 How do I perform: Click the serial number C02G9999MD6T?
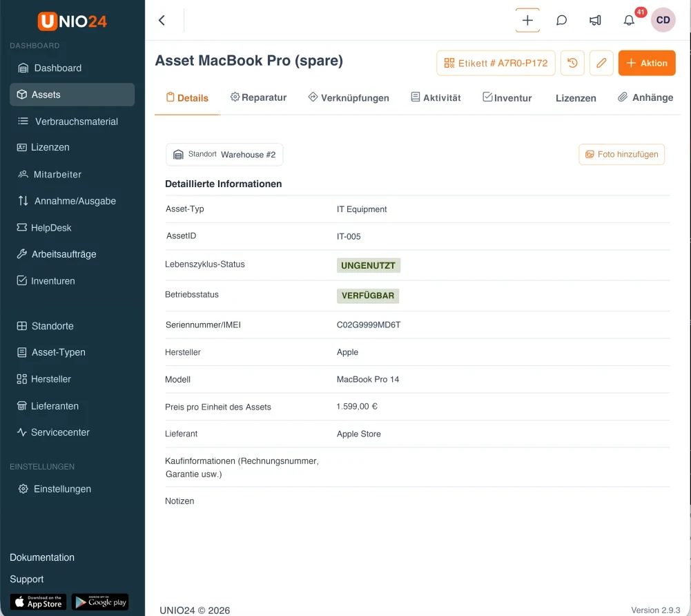tap(369, 325)
